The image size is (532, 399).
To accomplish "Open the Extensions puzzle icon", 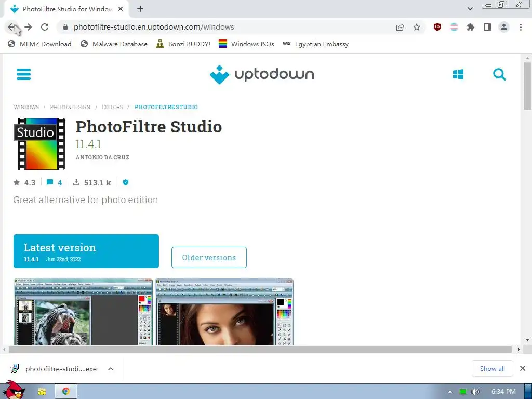I will pos(471,27).
